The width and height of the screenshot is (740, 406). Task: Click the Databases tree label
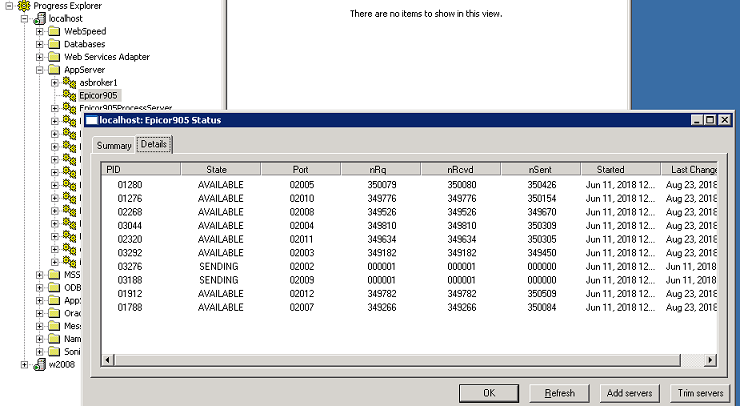[x=84, y=44]
